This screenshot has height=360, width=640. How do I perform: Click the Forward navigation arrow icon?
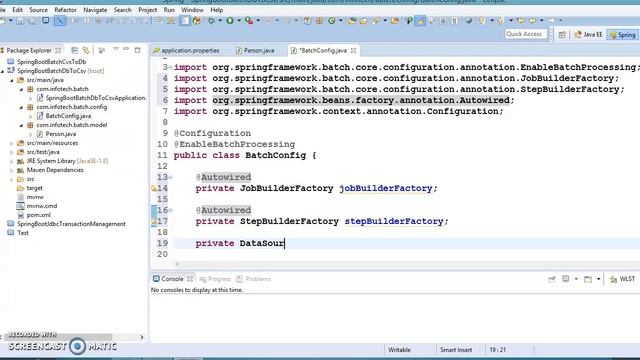pyautogui.click(x=551, y=20)
